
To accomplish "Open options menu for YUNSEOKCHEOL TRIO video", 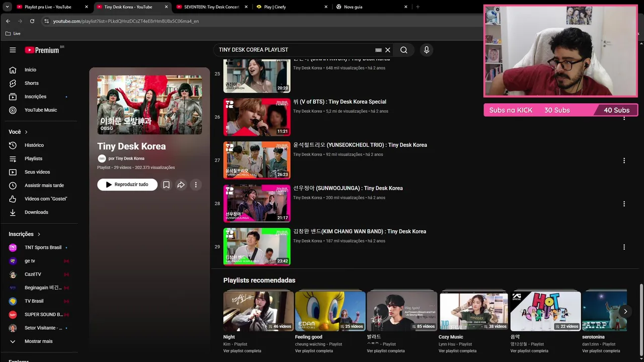I will 624,160.
